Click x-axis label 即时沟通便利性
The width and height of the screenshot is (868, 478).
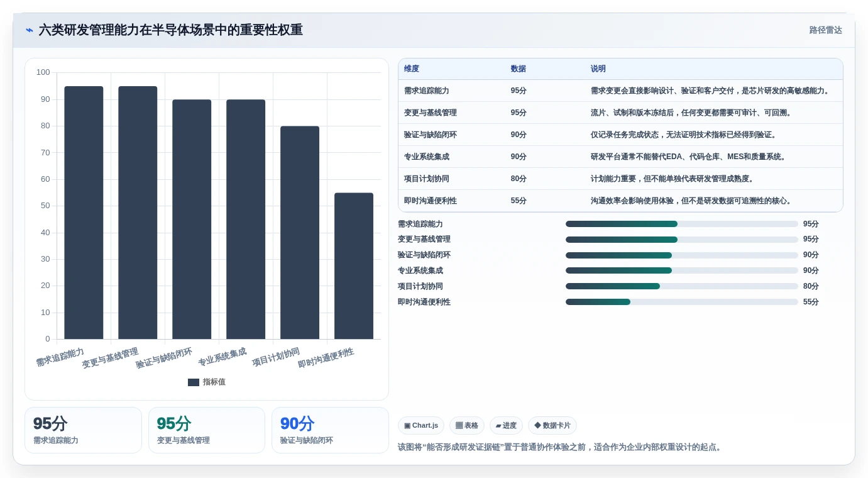point(326,358)
